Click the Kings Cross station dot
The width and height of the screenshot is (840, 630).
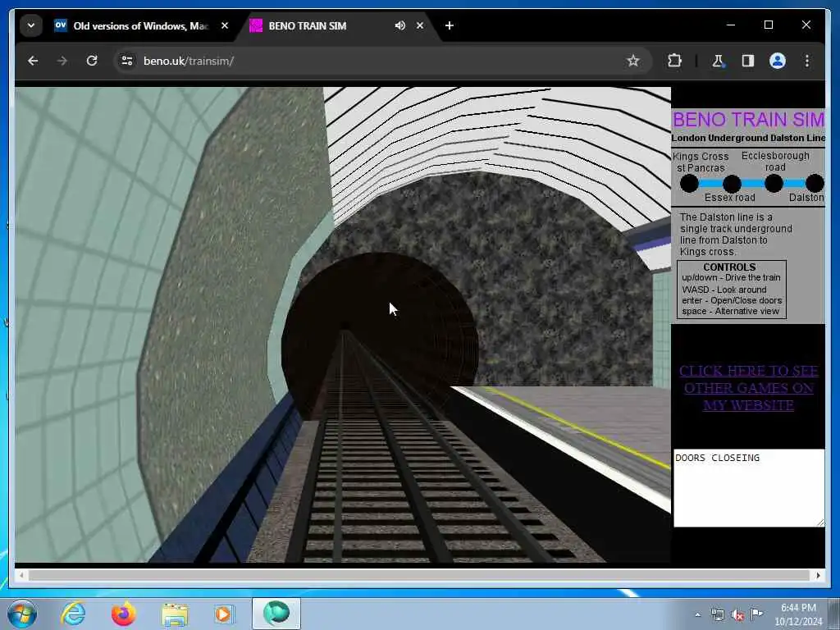(x=689, y=184)
